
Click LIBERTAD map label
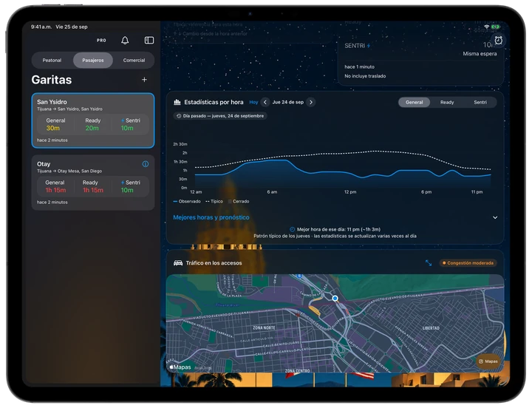point(431,328)
